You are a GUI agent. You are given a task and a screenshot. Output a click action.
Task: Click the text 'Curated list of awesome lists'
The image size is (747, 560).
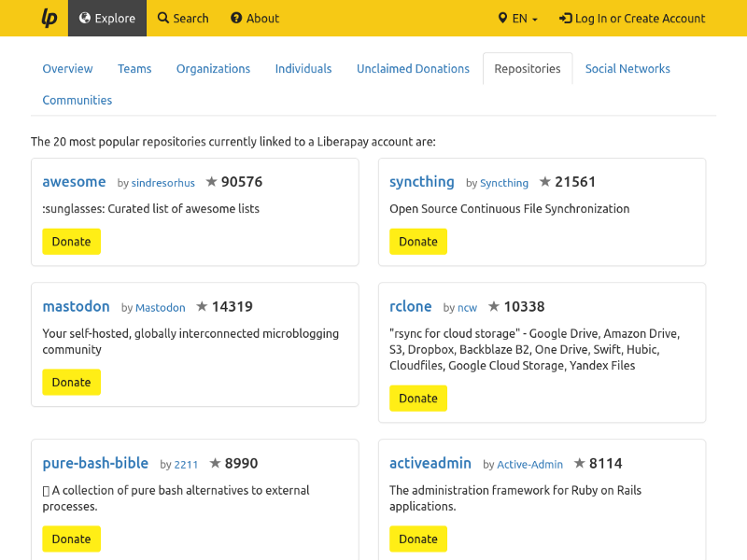pyautogui.click(x=183, y=208)
